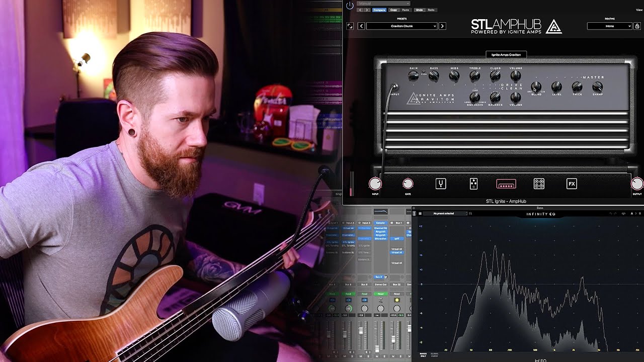Click the Infinity EQ hamburger menu icon
The width and height of the screenshot is (644, 362).
coord(420,214)
